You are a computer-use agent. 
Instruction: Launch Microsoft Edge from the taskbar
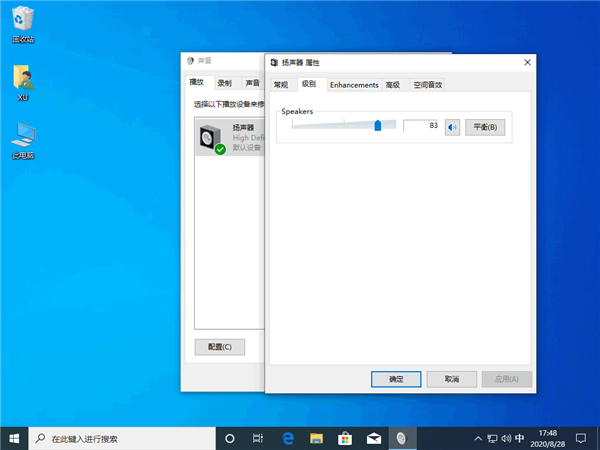tap(287, 438)
